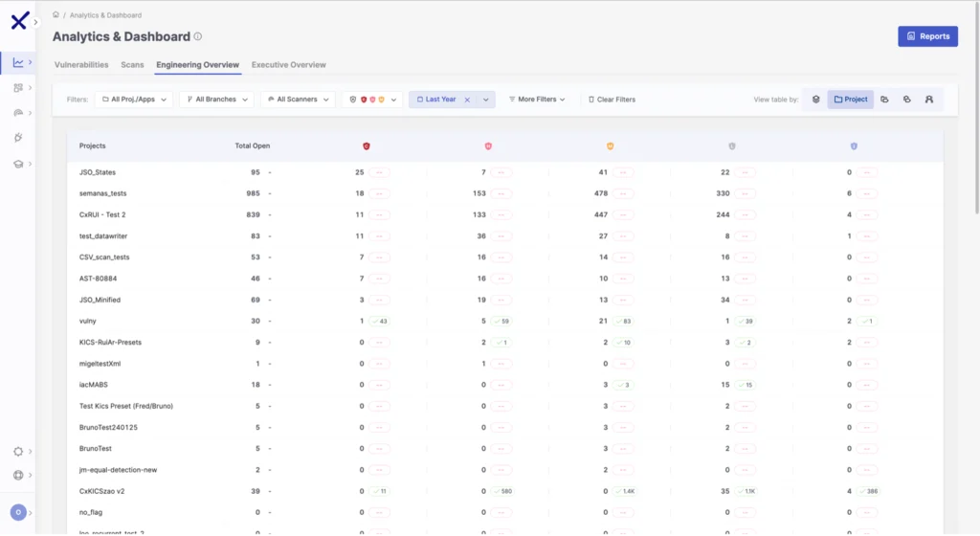This screenshot has height=536, width=980.
Task: Open the All Proj./Apps dropdown
Action: pyautogui.click(x=133, y=100)
